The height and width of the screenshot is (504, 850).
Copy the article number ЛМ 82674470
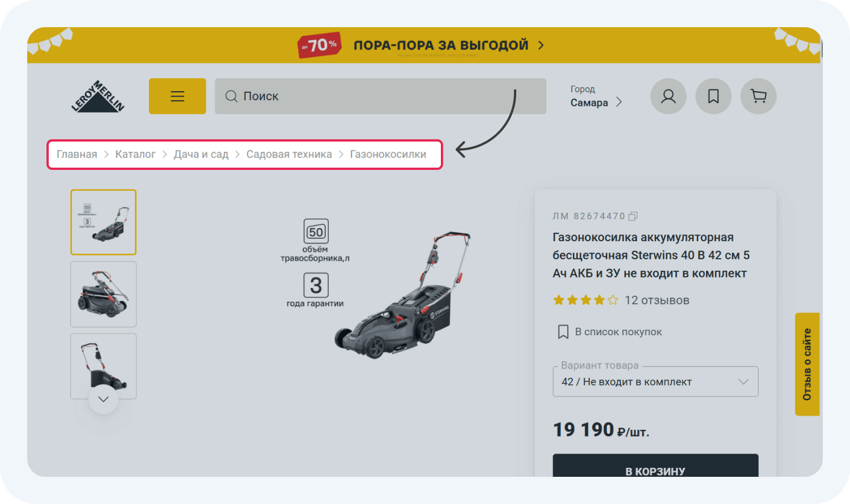click(634, 216)
